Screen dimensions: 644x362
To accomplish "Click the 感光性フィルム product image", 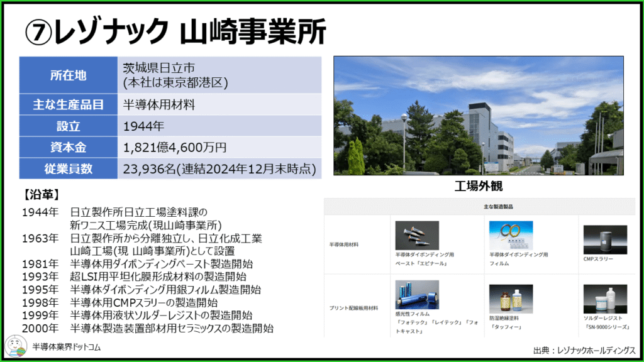I will point(416,294).
